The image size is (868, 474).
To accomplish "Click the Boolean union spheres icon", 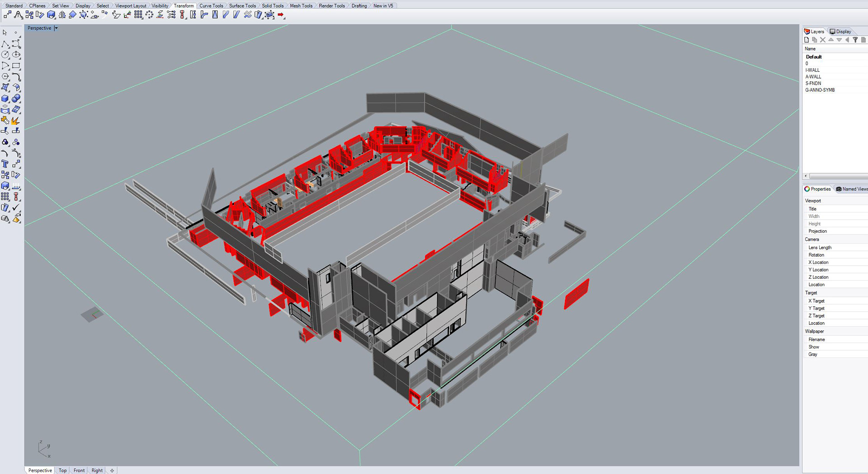I will click(x=16, y=99).
